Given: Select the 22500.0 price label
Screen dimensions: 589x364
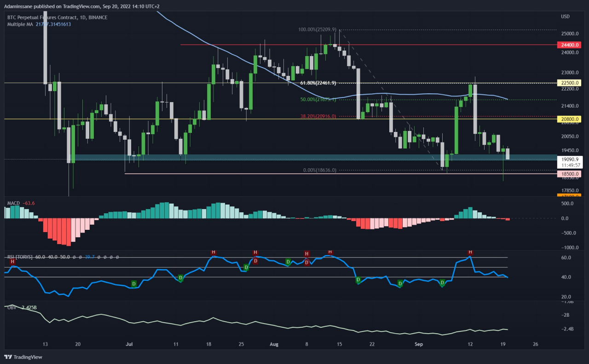Looking at the screenshot, I should (x=569, y=83).
